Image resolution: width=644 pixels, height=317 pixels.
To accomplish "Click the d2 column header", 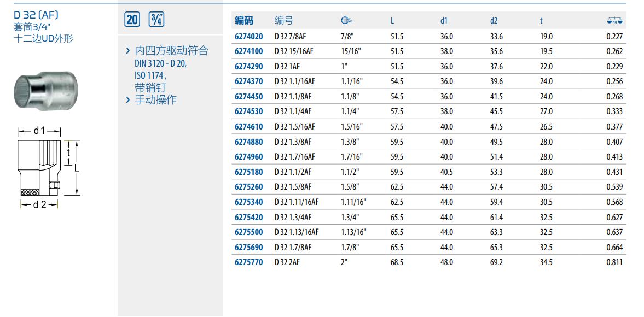I will (x=494, y=21).
